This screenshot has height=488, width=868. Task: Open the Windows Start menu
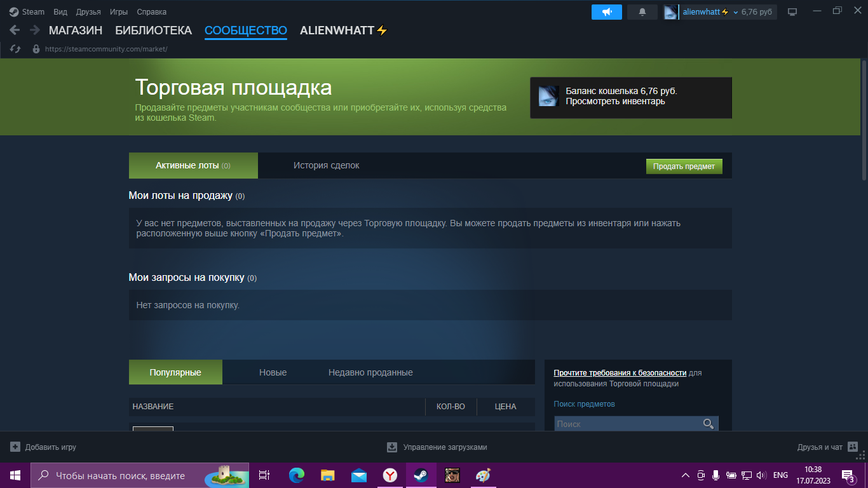15,475
